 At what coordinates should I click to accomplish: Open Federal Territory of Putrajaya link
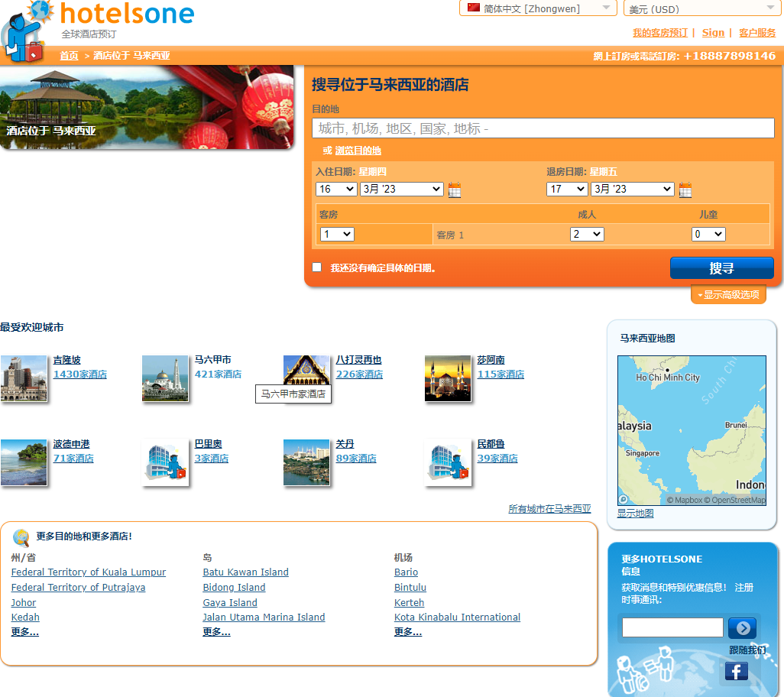pyautogui.click(x=78, y=587)
